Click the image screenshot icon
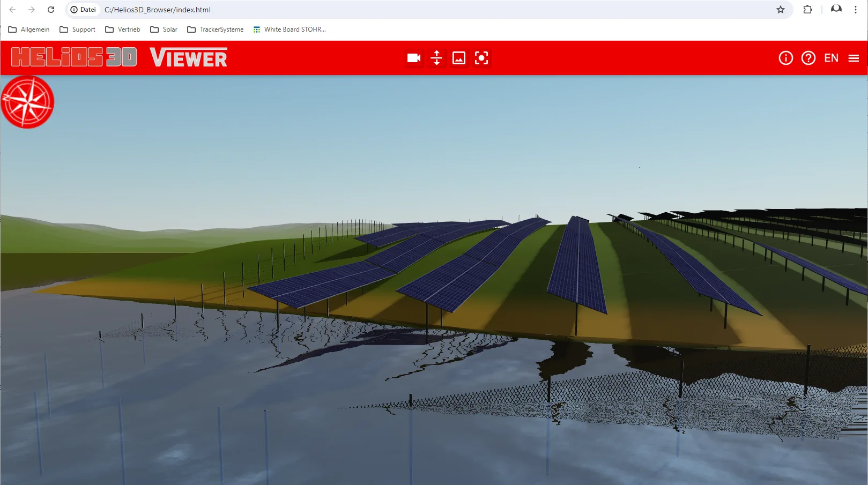 [459, 58]
